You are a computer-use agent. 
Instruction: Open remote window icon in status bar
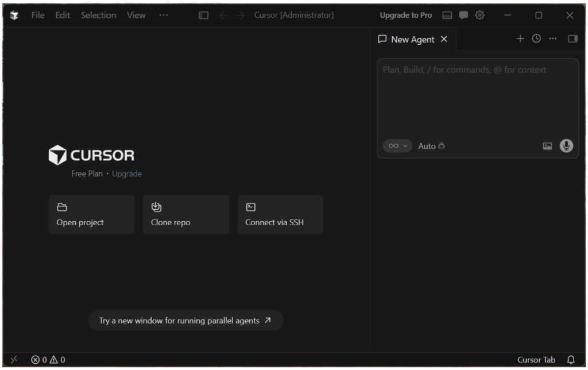tap(14, 360)
